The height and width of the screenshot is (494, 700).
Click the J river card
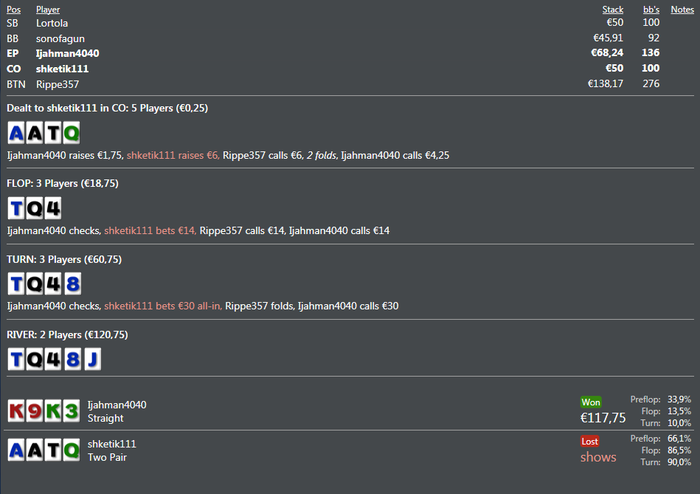click(x=91, y=358)
